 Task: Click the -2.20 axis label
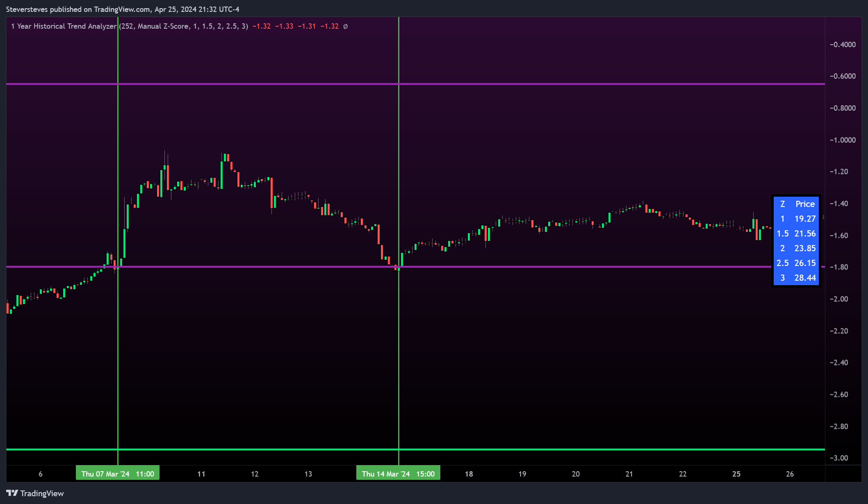(839, 331)
